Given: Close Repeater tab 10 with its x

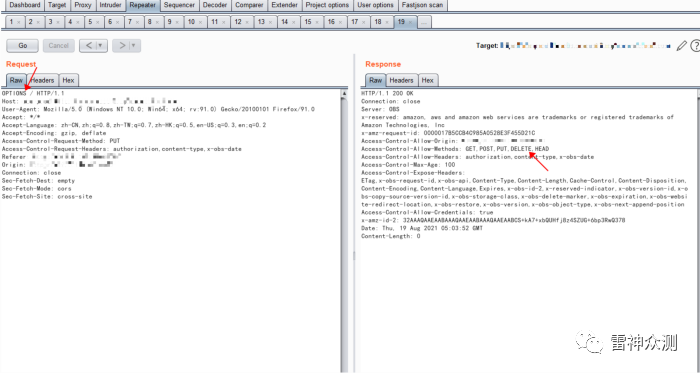Looking at the screenshot, I should click(200, 22).
